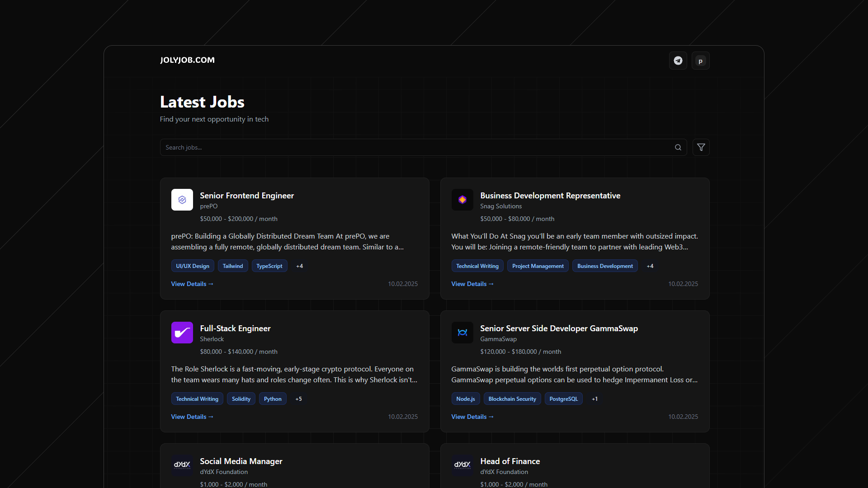Select the Project Management tag
The width and height of the screenshot is (868, 488).
(x=538, y=266)
